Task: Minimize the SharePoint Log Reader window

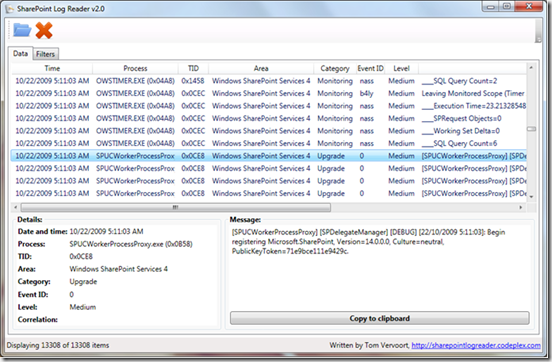Action: click(x=491, y=7)
